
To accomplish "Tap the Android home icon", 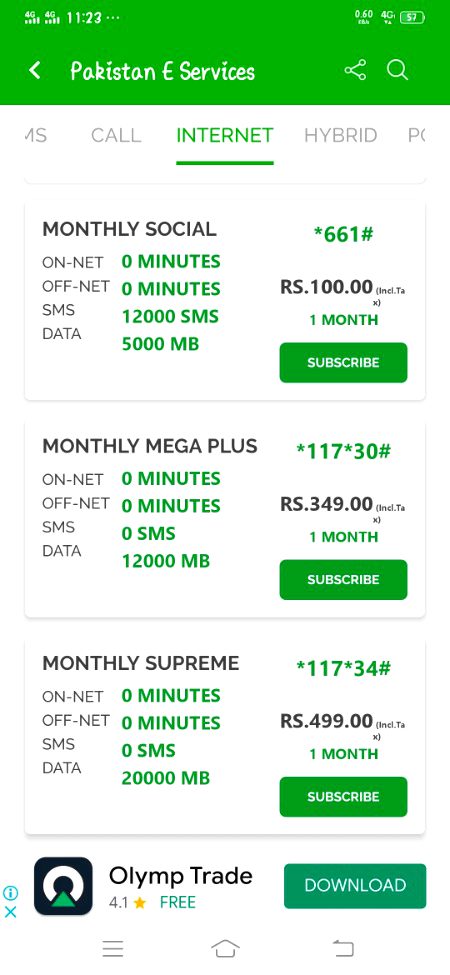I will [225, 948].
